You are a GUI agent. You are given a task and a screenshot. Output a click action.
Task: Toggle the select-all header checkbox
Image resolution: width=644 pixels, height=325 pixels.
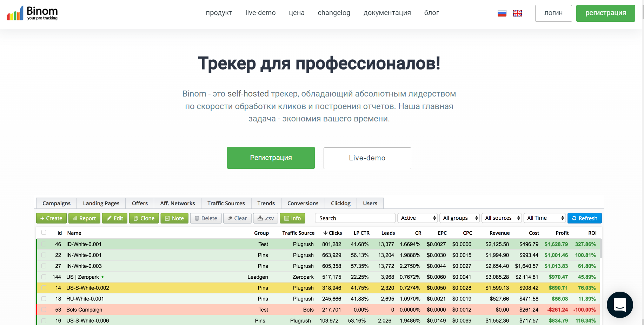44,232
